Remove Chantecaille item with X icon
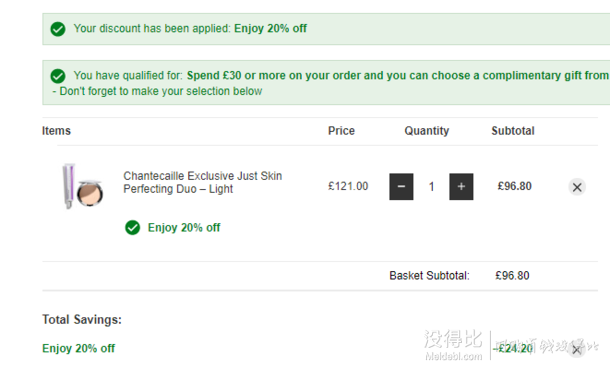Viewport: 610px width, 380px height. (x=577, y=187)
